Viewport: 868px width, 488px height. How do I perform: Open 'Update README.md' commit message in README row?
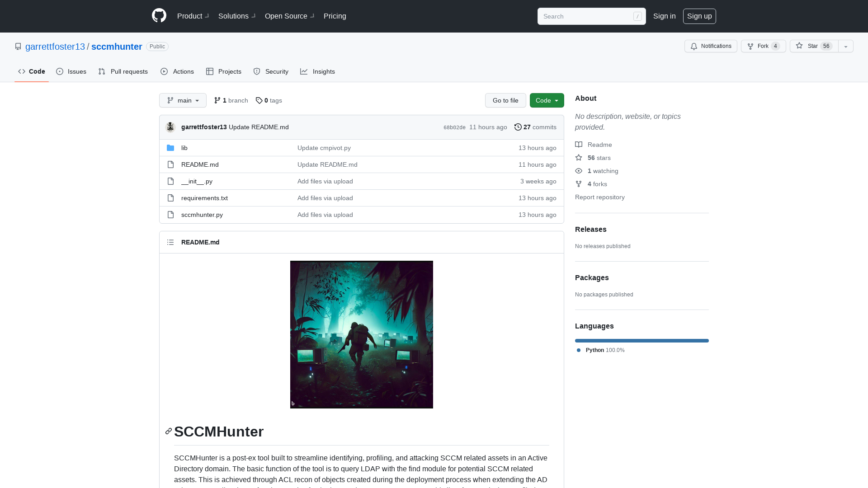coord(327,164)
